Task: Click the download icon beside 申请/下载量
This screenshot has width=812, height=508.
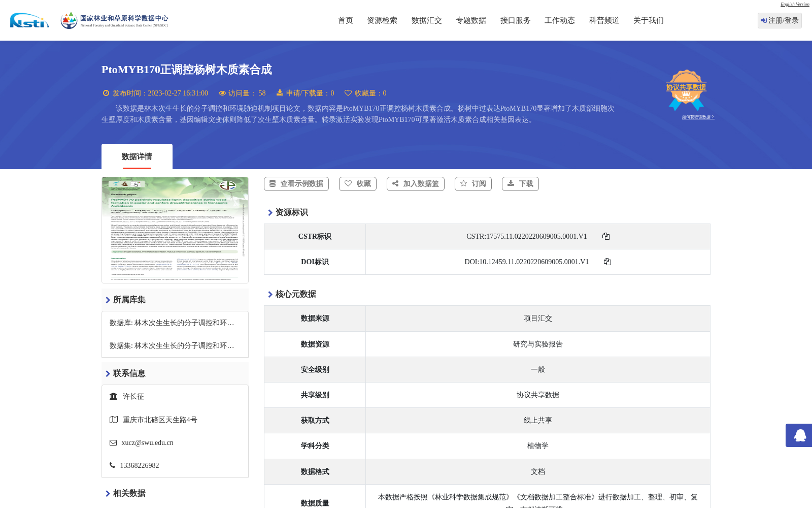Action: (x=280, y=93)
